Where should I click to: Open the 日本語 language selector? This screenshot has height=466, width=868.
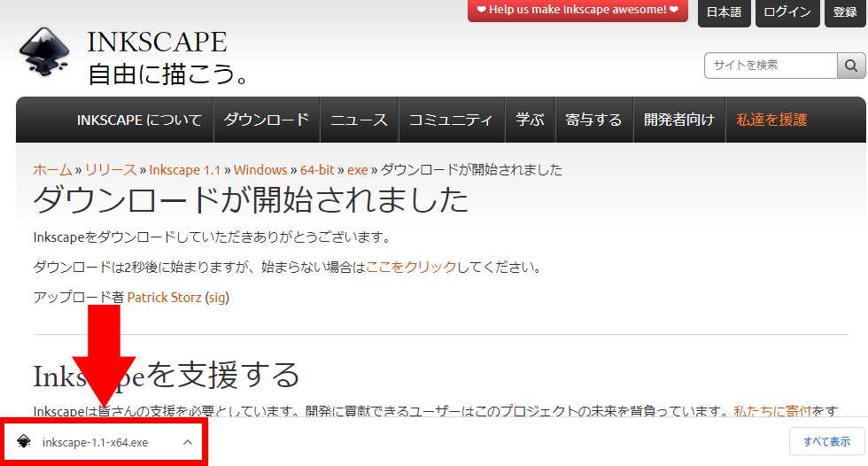point(725,12)
